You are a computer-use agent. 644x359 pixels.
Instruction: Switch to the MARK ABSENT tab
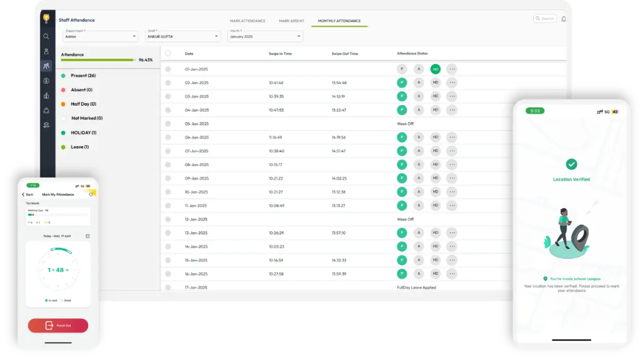[x=291, y=21]
